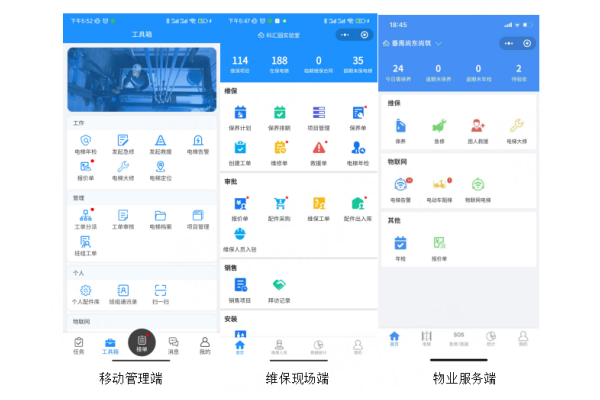Open the 个人配件库 gear icon
Image resolution: width=600 pixels, height=400 pixels.
[86, 291]
